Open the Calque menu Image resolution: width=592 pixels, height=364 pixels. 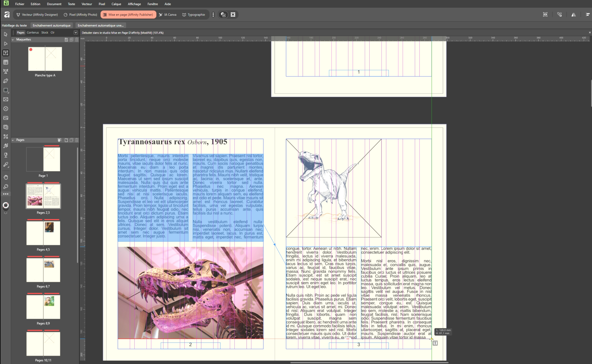[x=116, y=4]
